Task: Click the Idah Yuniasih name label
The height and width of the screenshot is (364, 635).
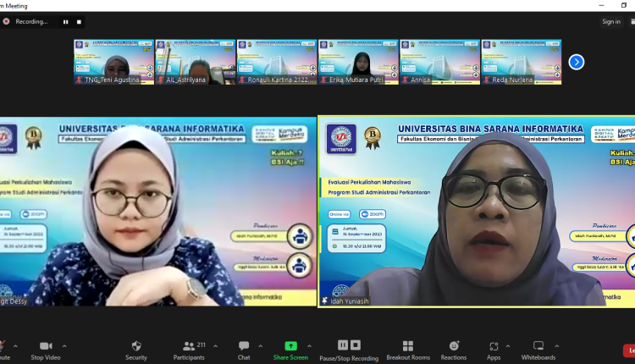Action: [x=350, y=301]
